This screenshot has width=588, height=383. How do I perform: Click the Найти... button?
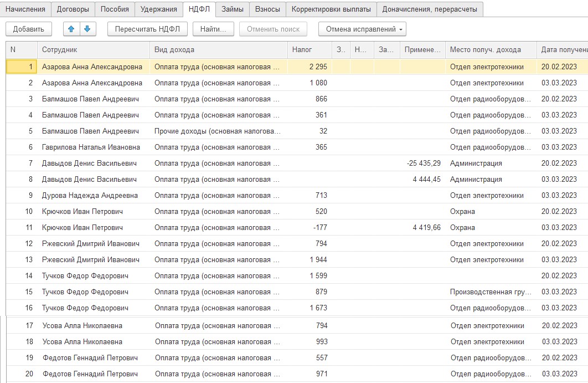pos(213,29)
